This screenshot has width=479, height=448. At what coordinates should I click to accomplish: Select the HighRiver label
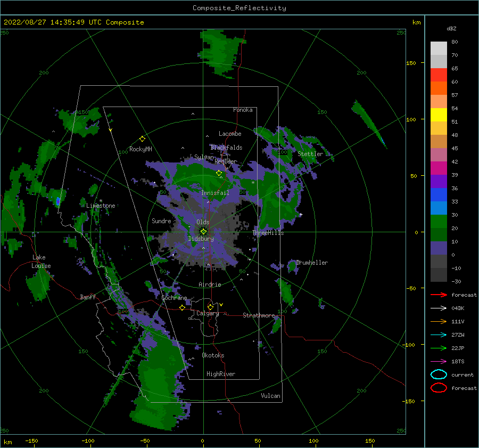tap(221, 374)
